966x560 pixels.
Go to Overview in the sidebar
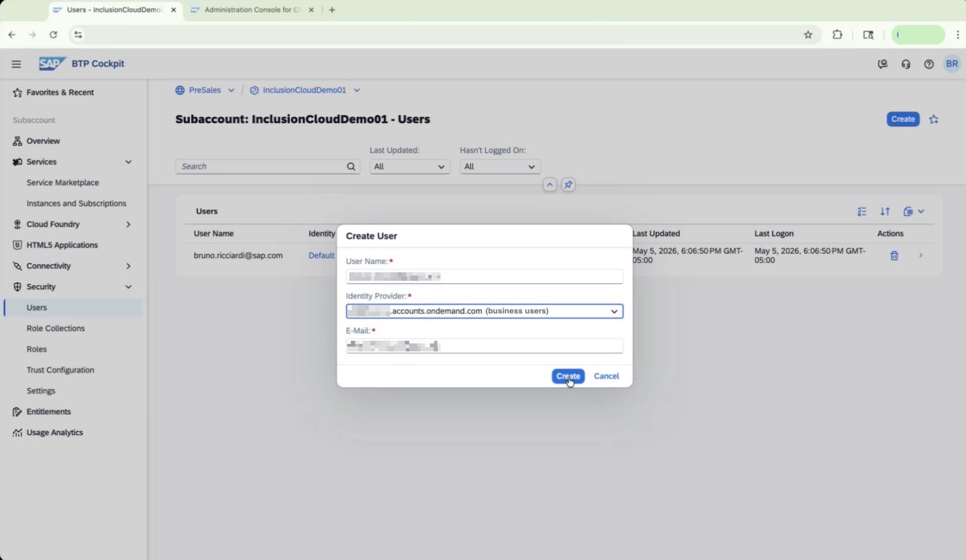click(43, 141)
